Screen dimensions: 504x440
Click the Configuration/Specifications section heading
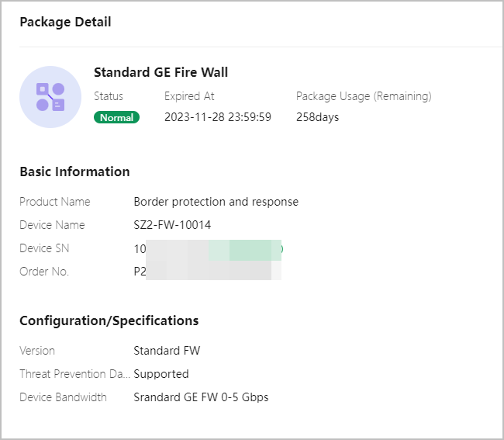(x=109, y=320)
